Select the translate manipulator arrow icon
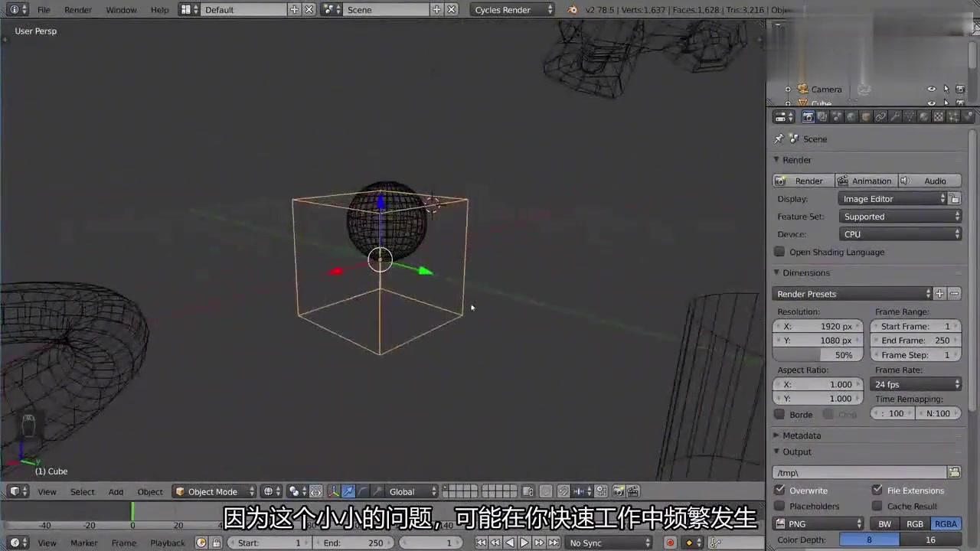This screenshot has width=980, height=551. [x=348, y=491]
